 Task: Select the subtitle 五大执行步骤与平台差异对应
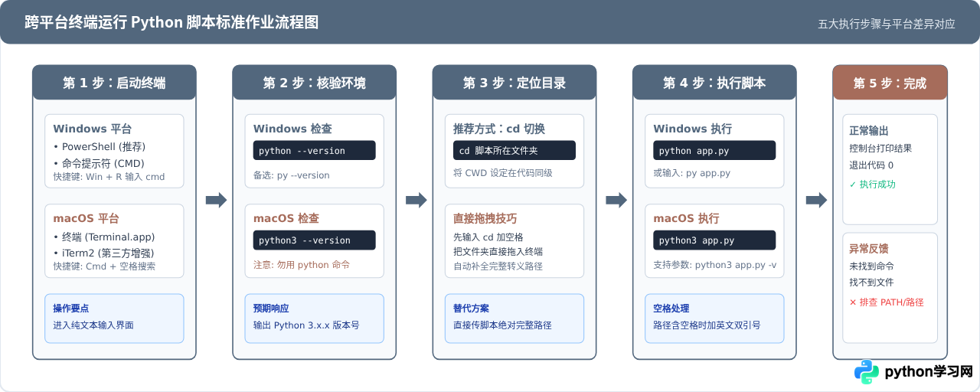tap(887, 24)
